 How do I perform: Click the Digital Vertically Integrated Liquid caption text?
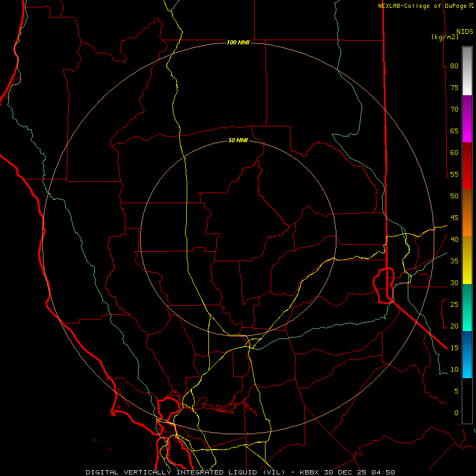(x=240, y=472)
